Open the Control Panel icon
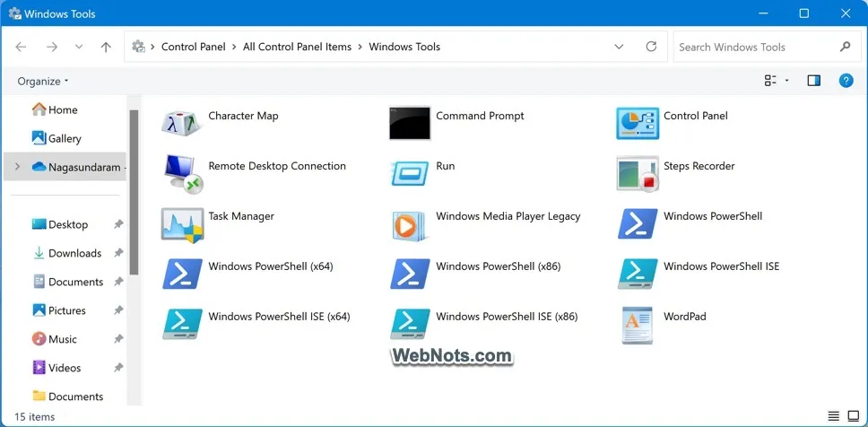Screen dimensions: 868x427 pyautogui.click(x=638, y=123)
